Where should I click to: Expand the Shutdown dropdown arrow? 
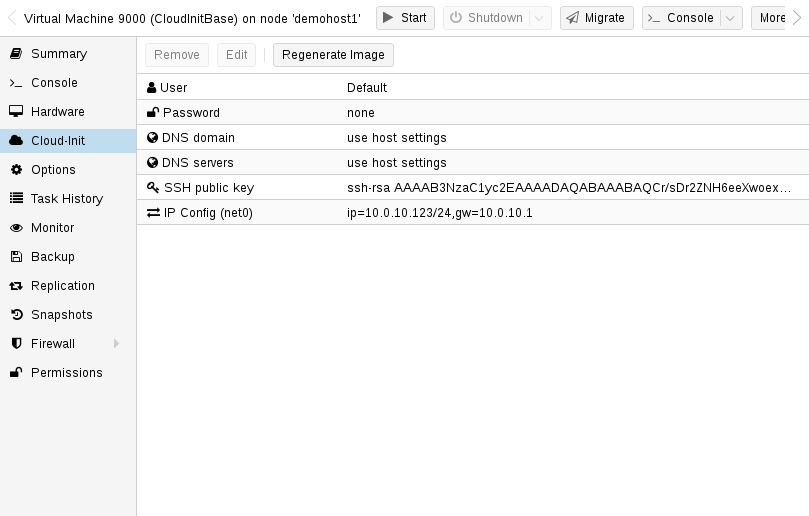tap(539, 18)
